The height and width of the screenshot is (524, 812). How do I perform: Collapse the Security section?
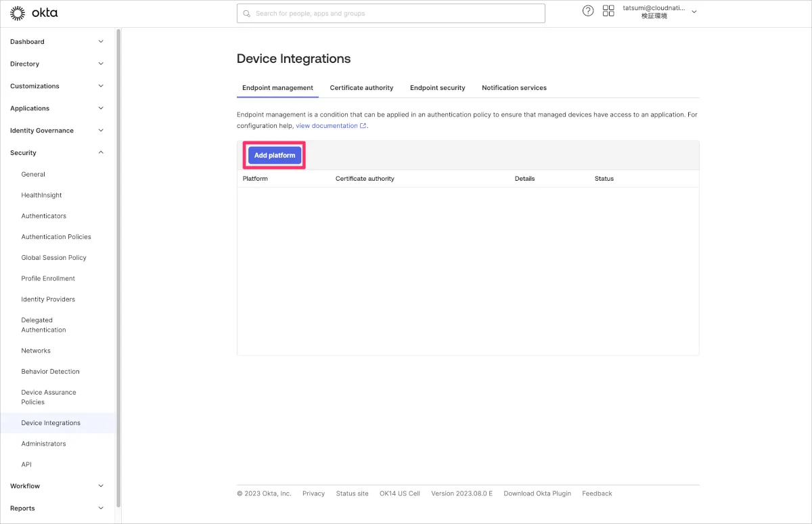(101, 153)
